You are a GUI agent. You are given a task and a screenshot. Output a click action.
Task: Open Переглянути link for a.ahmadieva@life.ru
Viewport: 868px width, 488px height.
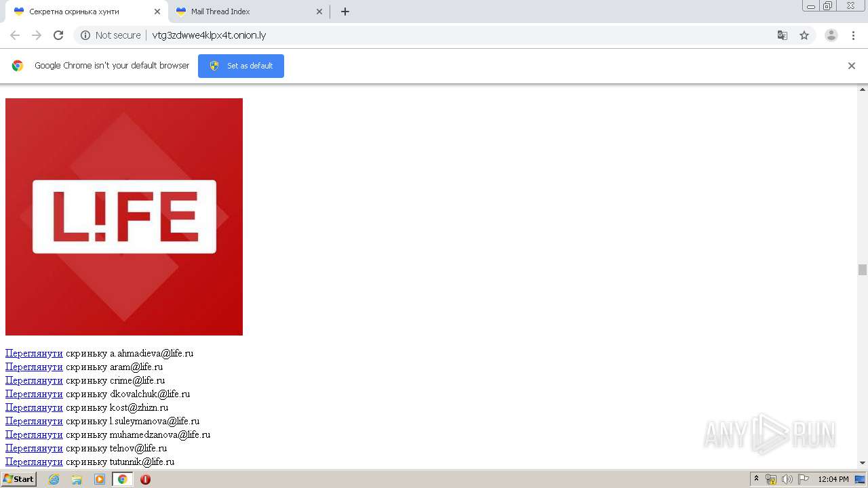(34, 353)
